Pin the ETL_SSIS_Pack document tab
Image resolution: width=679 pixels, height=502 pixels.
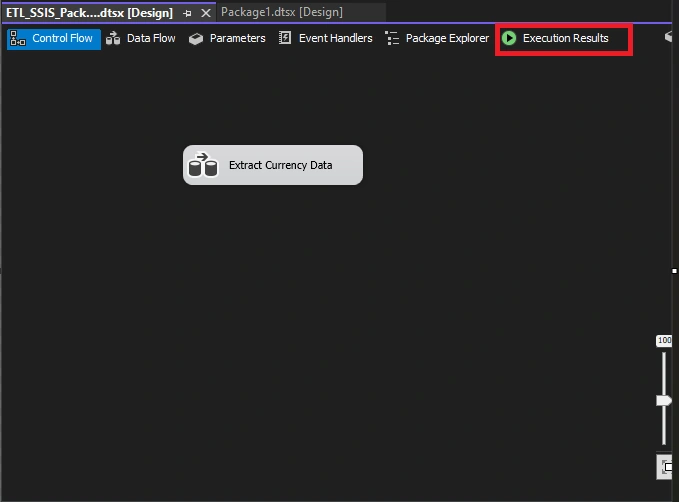pyautogui.click(x=188, y=13)
